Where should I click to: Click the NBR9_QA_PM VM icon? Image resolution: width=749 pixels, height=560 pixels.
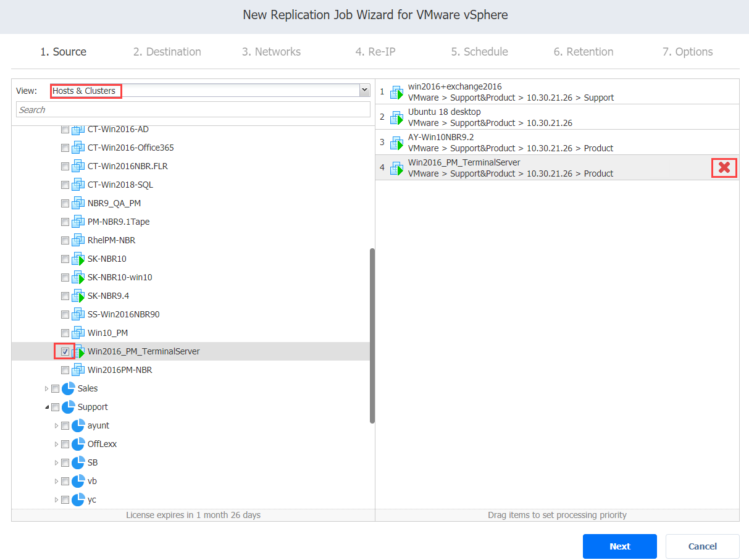coord(78,204)
